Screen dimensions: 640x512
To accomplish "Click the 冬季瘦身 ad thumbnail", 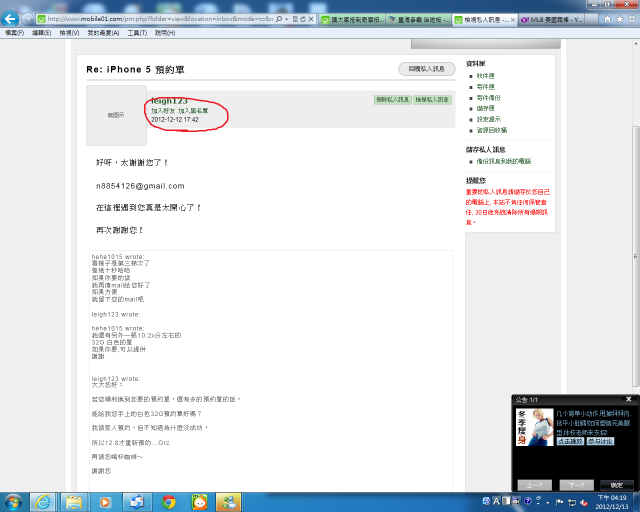I will [534, 427].
